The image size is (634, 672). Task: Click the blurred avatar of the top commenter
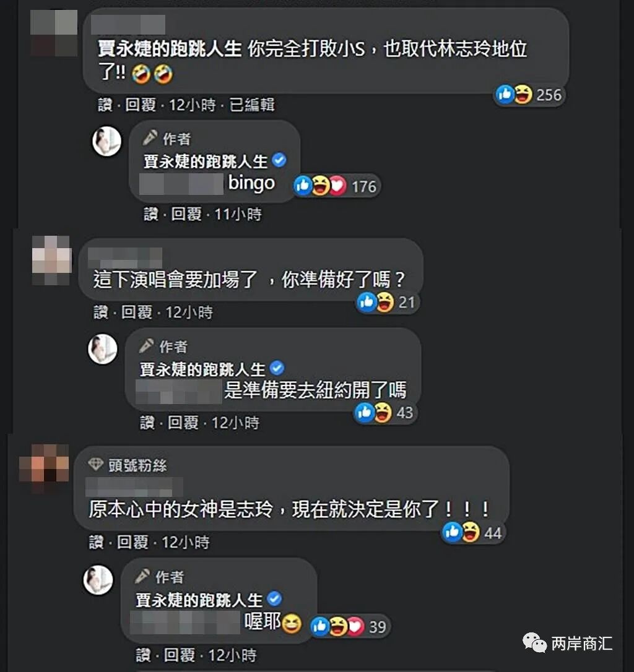54,33
